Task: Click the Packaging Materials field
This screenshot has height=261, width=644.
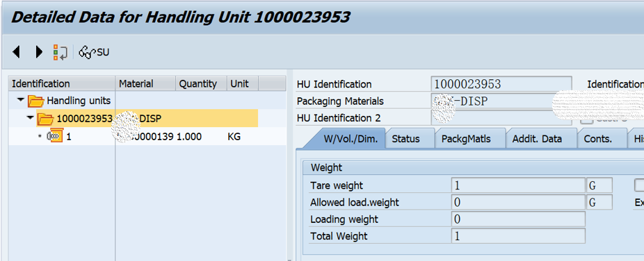Action: tap(501, 101)
